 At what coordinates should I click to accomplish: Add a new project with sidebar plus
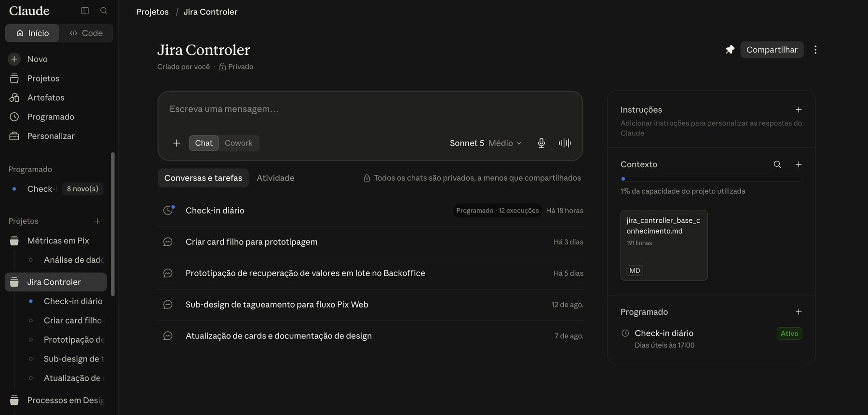click(97, 221)
